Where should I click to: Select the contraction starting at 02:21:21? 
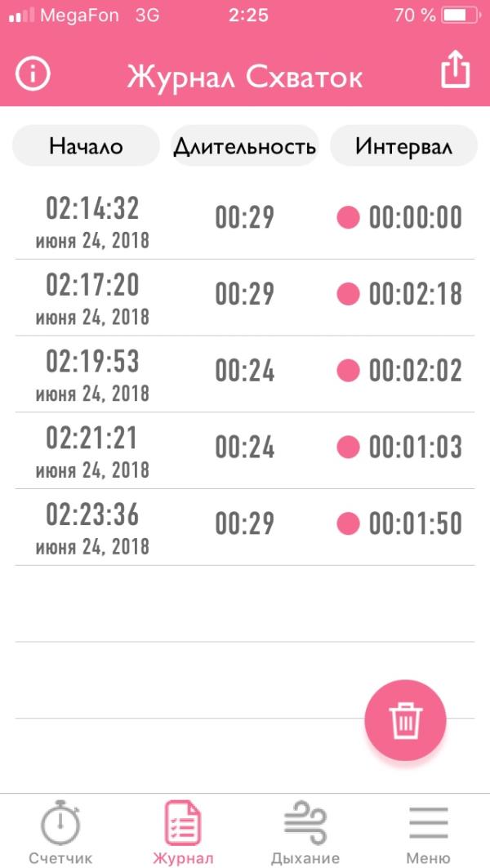click(x=92, y=450)
